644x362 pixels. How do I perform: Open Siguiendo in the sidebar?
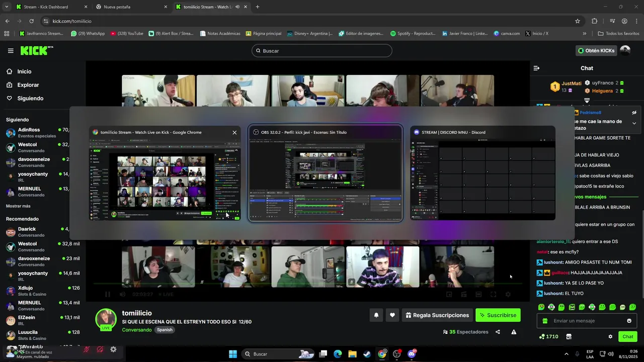pos(30,99)
